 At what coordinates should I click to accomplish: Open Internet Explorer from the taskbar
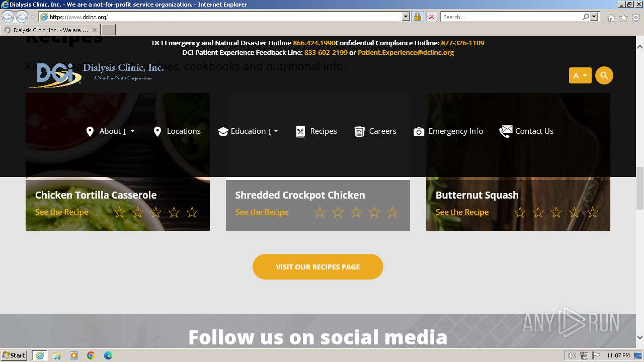click(39, 355)
